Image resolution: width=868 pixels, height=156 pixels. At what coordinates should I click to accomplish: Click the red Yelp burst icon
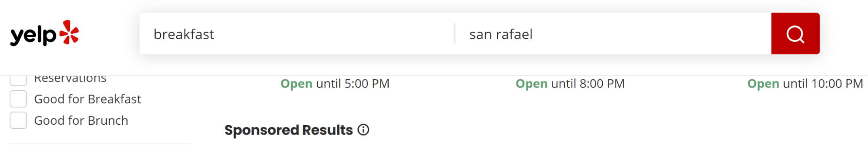click(69, 32)
